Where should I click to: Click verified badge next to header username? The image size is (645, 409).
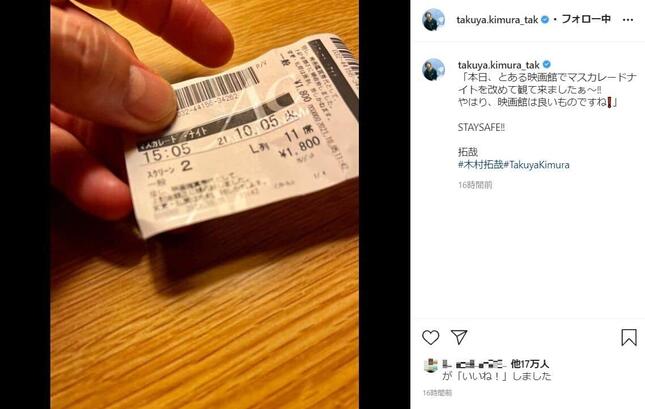tap(545, 19)
